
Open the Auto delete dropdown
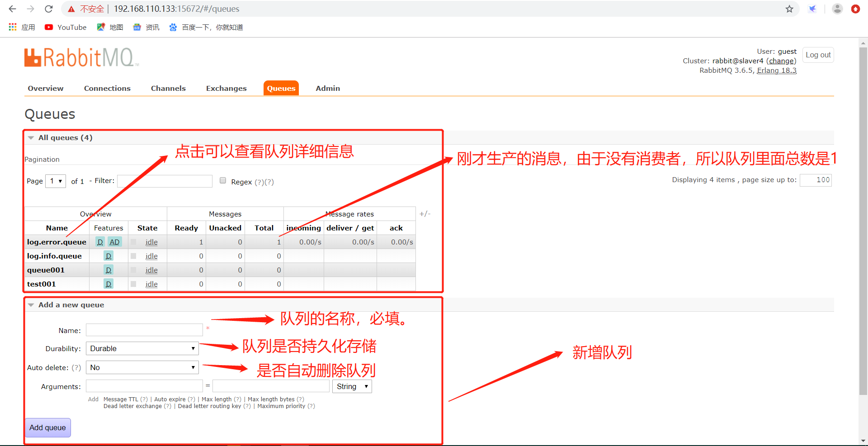coord(142,367)
